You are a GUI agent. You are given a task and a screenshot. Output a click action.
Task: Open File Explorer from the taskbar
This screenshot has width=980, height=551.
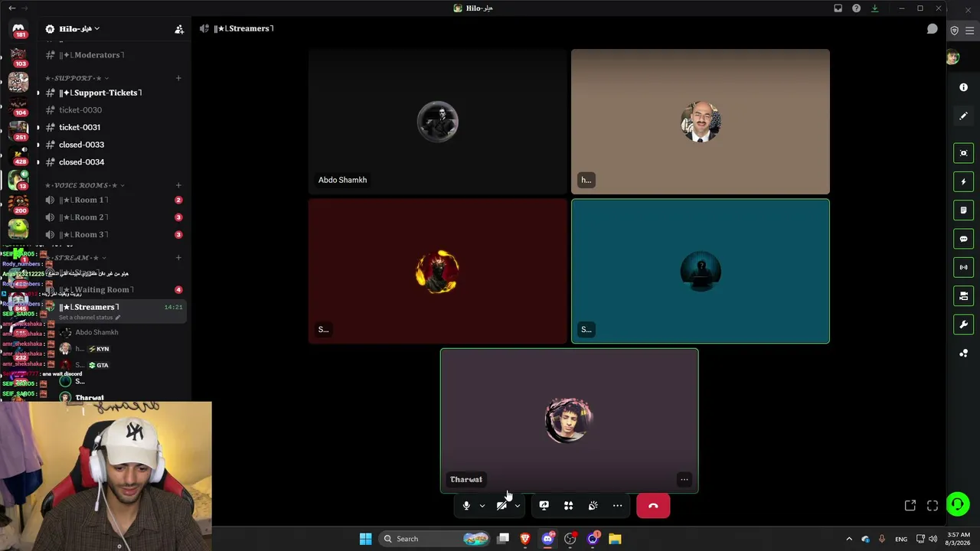tap(615, 539)
